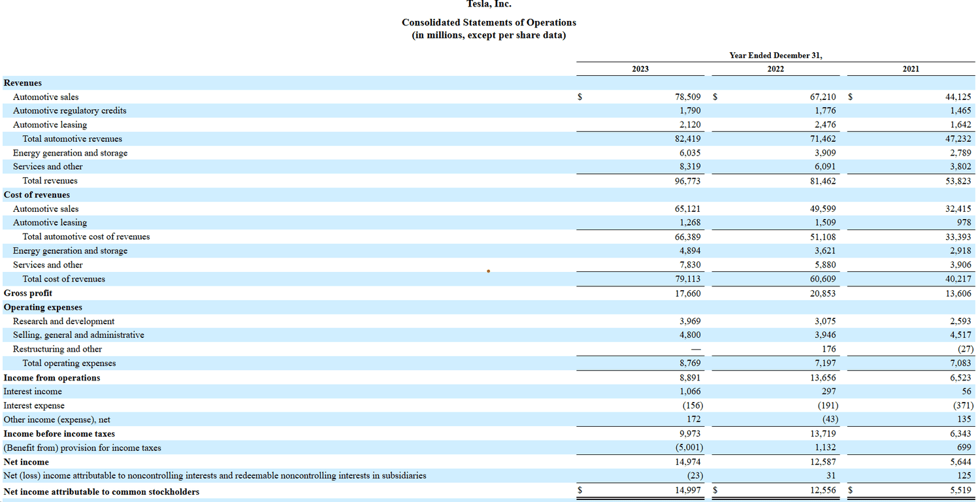The height and width of the screenshot is (502, 980).
Task: Select 2023 energy generation cost 4,894
Action: pyautogui.click(x=690, y=251)
